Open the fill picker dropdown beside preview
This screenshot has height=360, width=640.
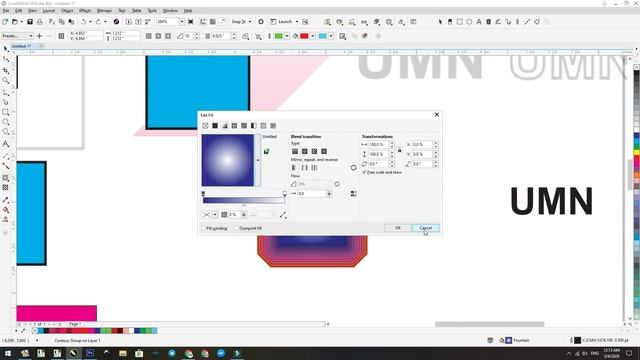(x=258, y=160)
